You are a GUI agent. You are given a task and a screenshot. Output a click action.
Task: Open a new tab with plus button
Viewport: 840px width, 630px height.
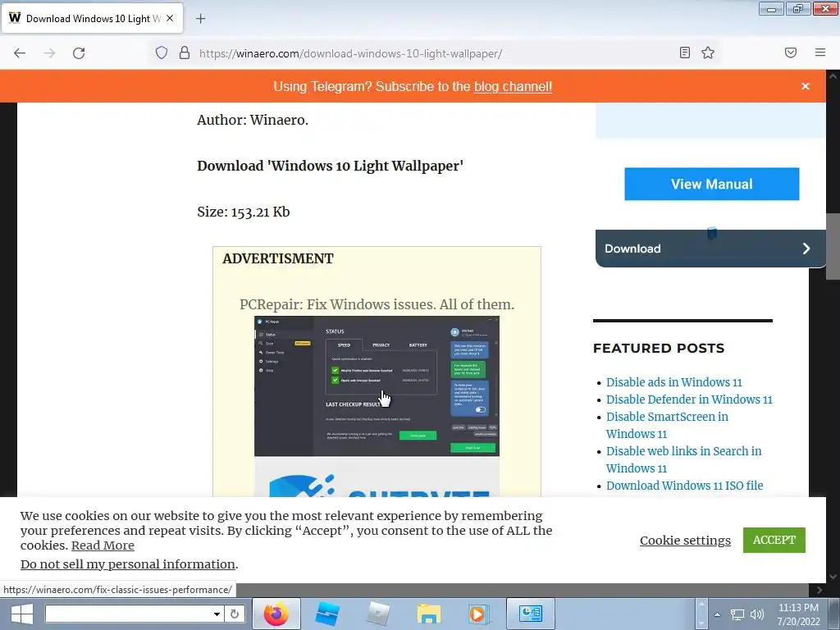[x=200, y=19]
